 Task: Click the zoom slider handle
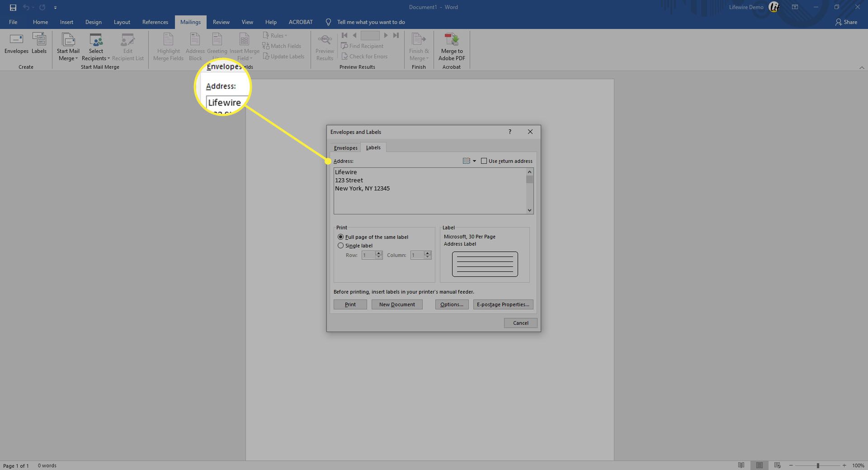click(x=817, y=465)
